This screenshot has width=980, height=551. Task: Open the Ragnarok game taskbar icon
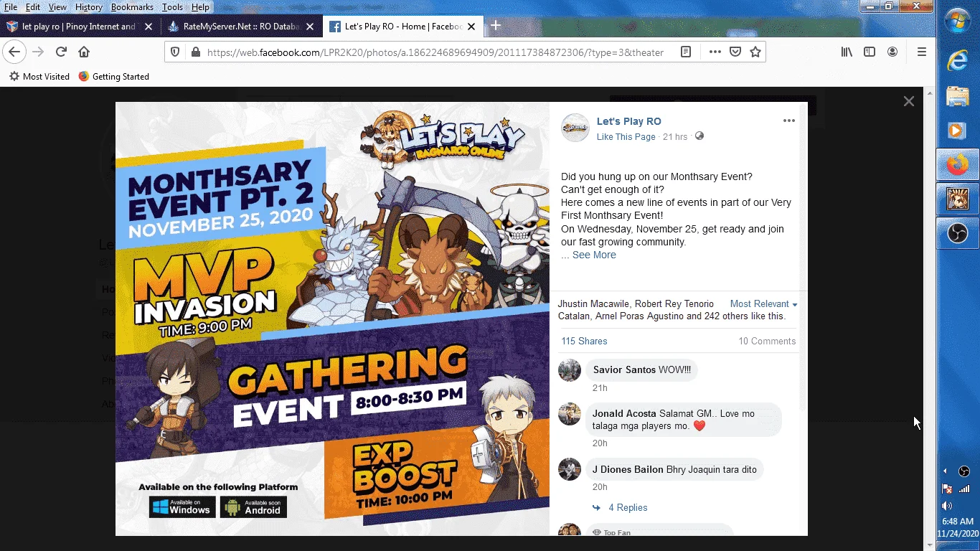(x=958, y=199)
